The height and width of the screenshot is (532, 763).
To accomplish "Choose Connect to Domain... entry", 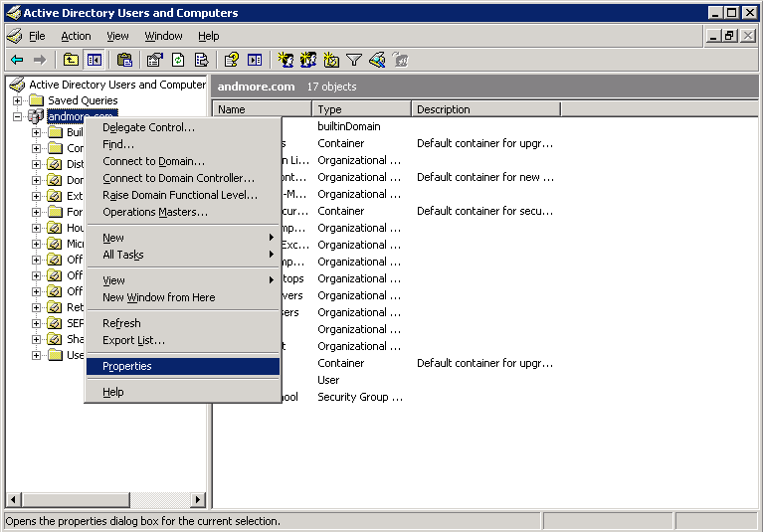I will [183, 161].
